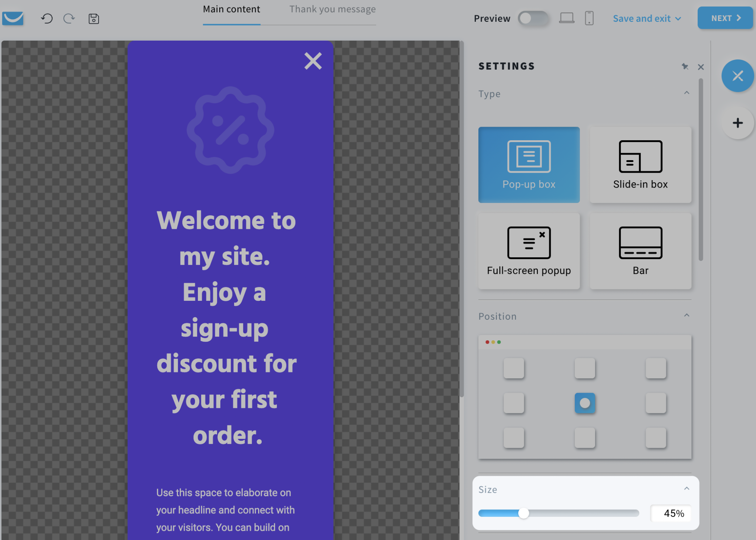Adjust the Size slider

[x=524, y=513]
